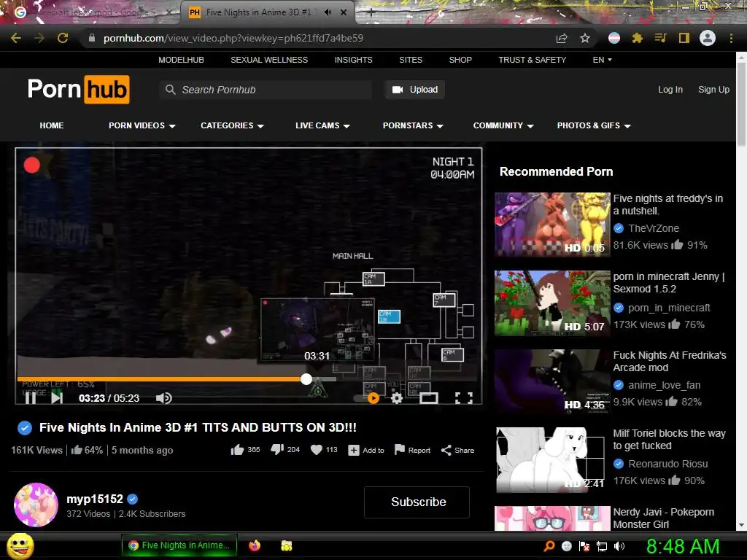Enter fullscreen on the video player
Image resolution: width=747 pixels, height=560 pixels.
(463, 398)
